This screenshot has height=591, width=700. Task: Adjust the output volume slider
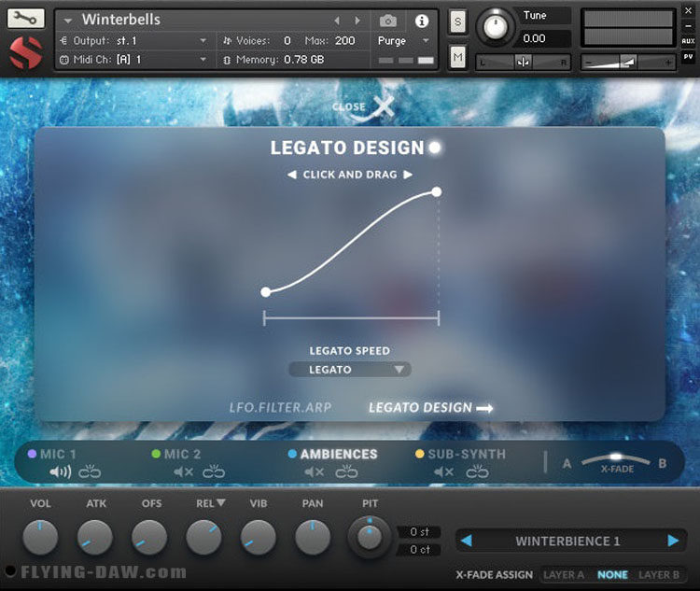(628, 63)
